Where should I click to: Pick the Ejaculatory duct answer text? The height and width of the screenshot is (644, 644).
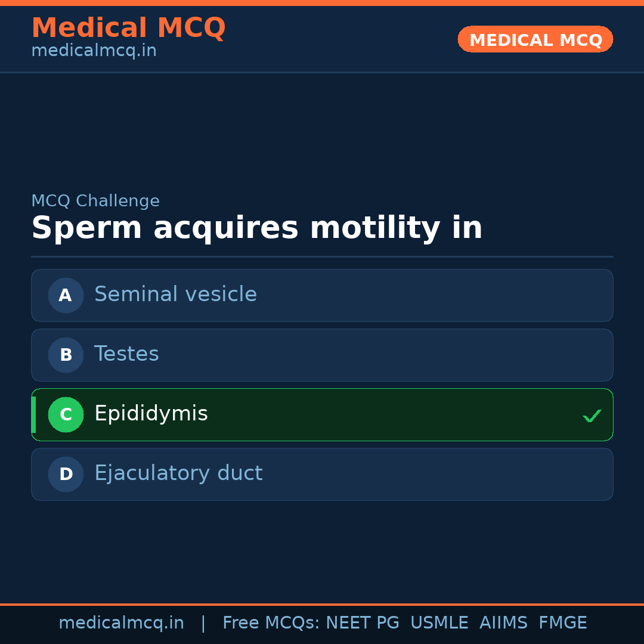178,473
